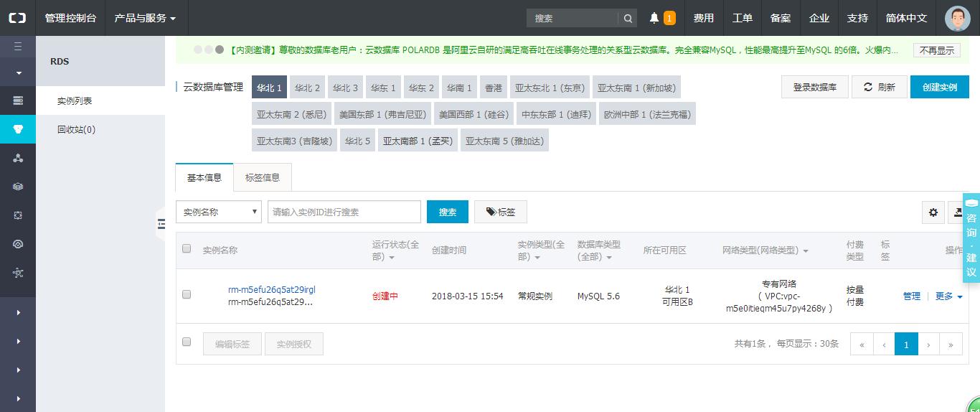Open 实例列表 in the RDS menu

coord(100,101)
